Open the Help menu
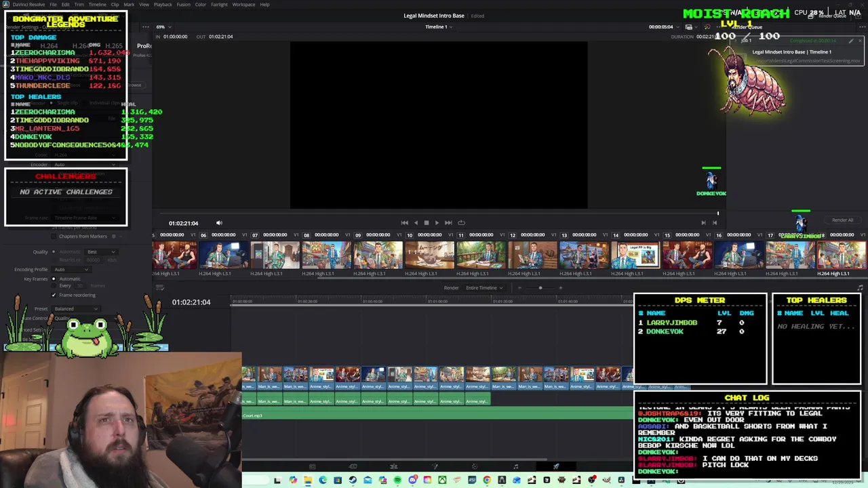This screenshot has width=868, height=488. 264,5
